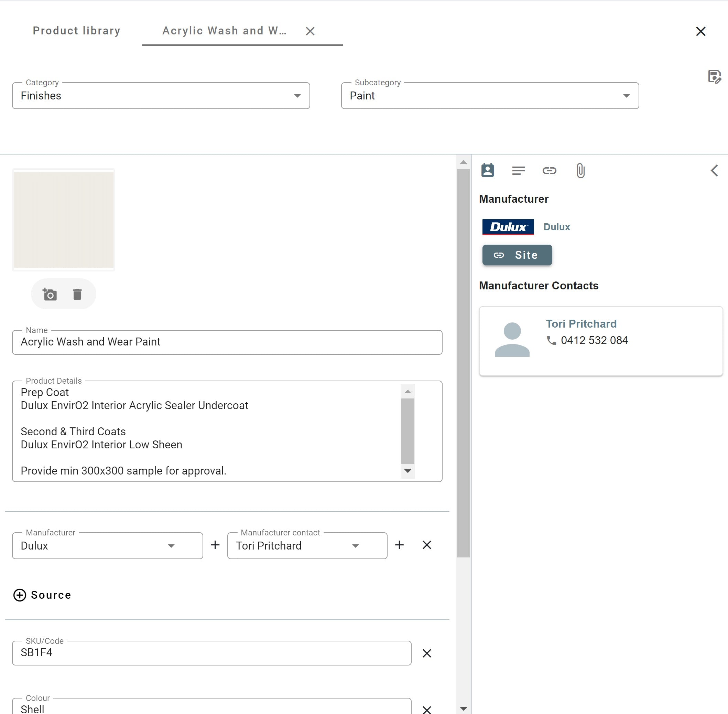Collapse the side panel chevron

pyautogui.click(x=714, y=171)
